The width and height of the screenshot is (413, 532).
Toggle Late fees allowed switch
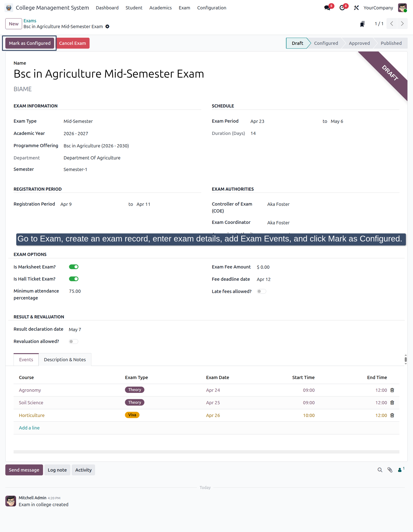tap(262, 291)
